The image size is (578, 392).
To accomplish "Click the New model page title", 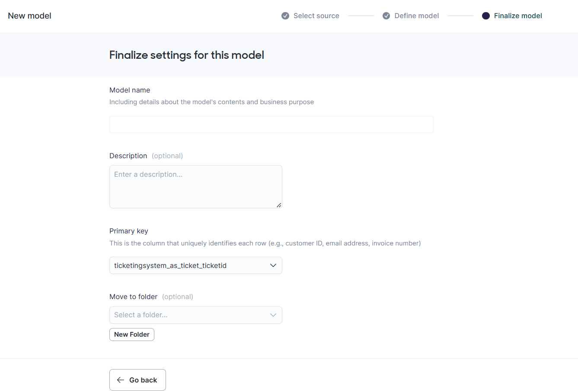I will tap(29, 16).
